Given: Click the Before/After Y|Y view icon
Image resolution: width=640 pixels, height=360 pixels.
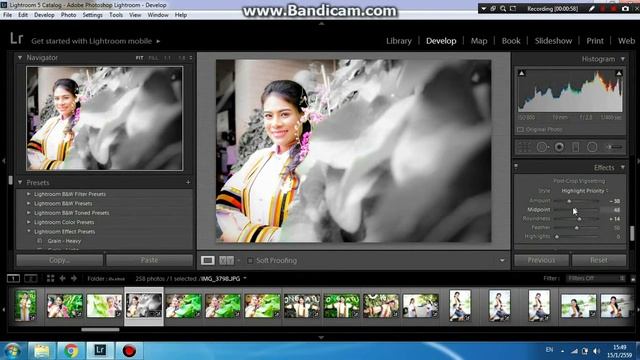Looking at the screenshot, I should [227, 260].
